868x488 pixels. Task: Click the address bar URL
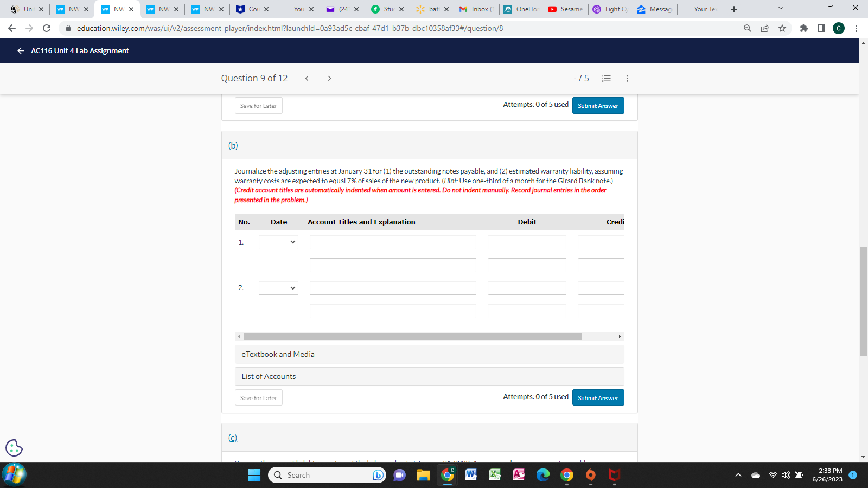(290, 28)
